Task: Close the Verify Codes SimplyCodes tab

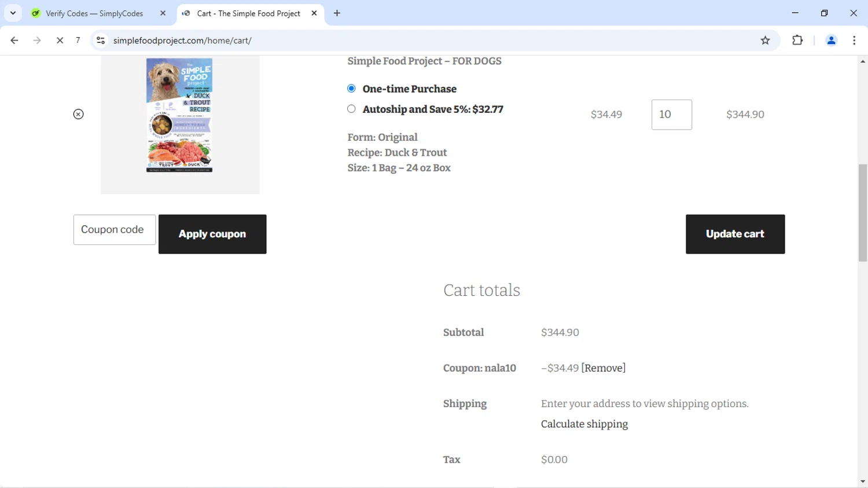Action: tap(163, 13)
